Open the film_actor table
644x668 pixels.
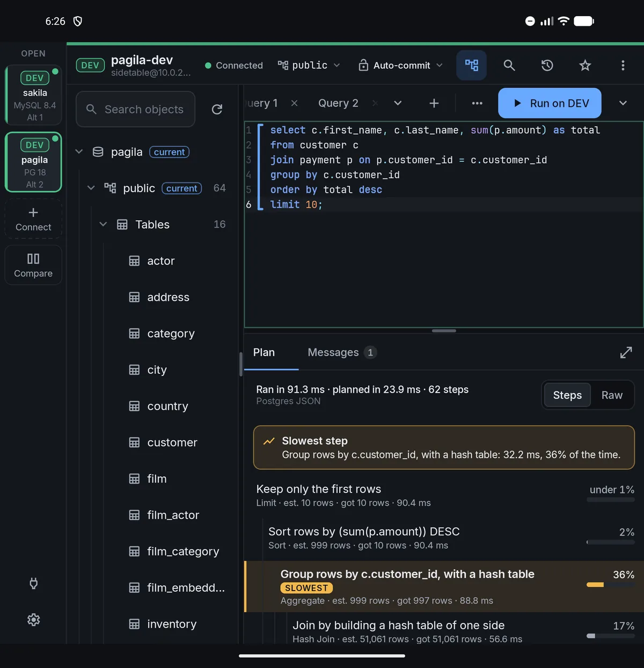click(173, 515)
